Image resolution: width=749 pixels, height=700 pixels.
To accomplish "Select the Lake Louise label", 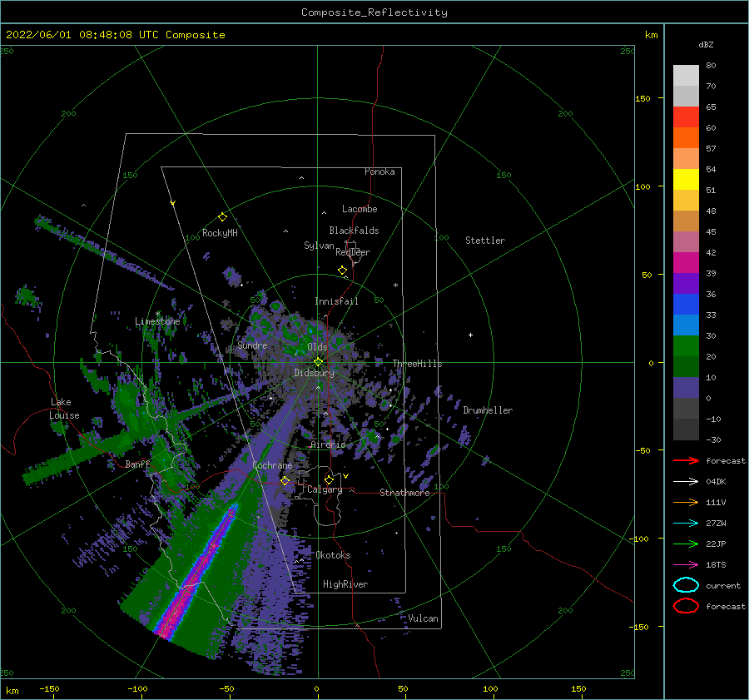I will 65,409.
